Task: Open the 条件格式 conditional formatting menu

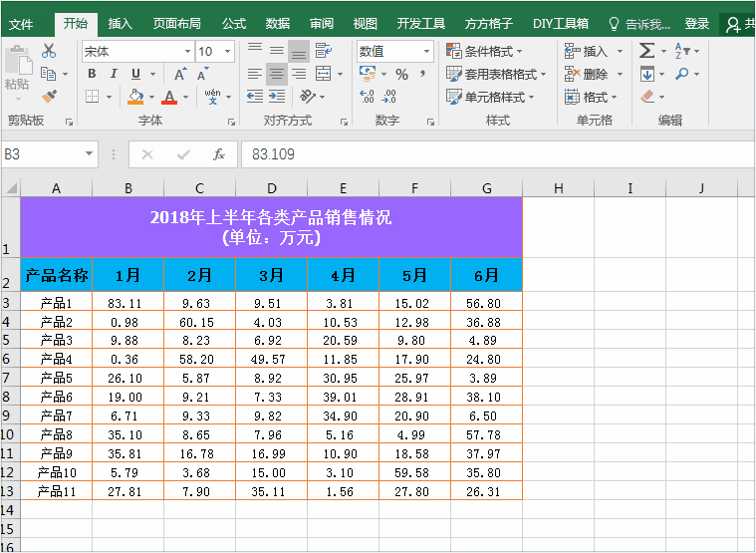Action: coord(484,51)
